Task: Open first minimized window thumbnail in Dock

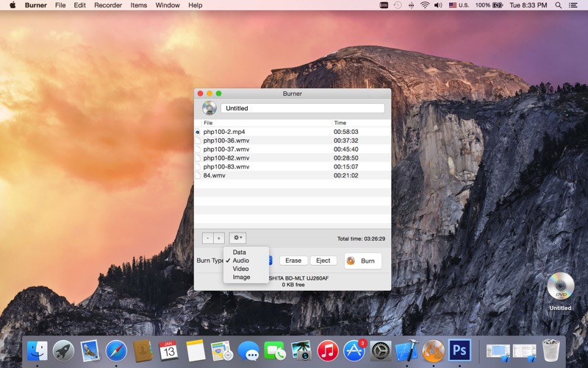Action: 498,352
